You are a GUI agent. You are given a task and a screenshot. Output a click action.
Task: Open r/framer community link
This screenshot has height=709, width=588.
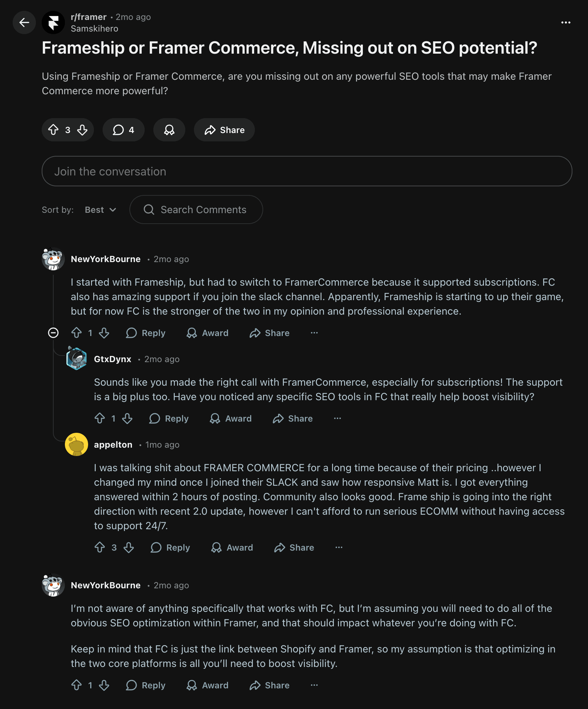point(88,17)
